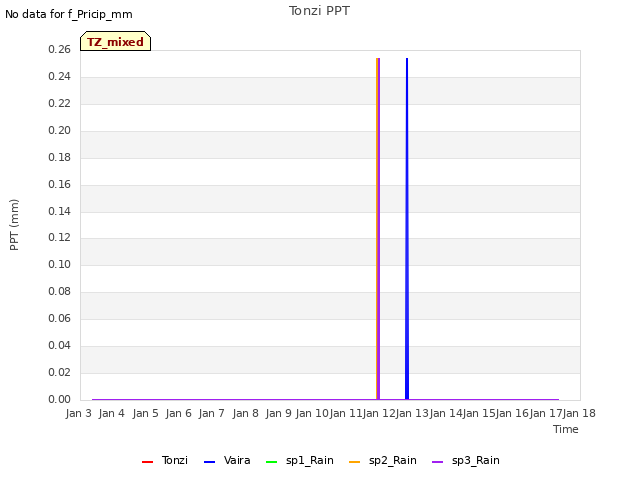Click the TZ_mixed label tag

click(x=116, y=41)
